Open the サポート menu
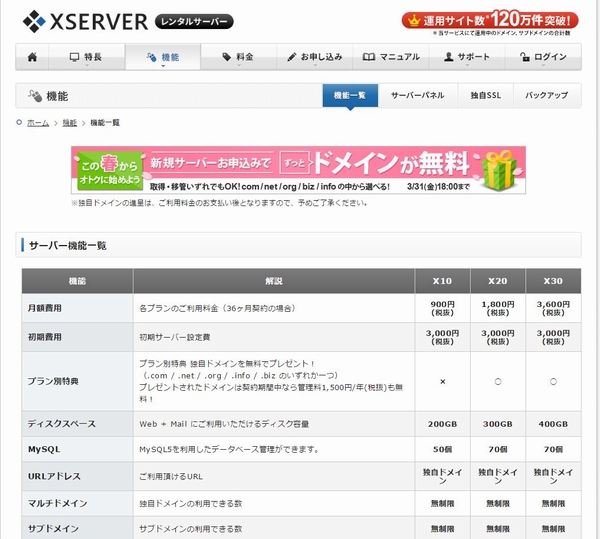600x539 pixels. click(x=467, y=57)
